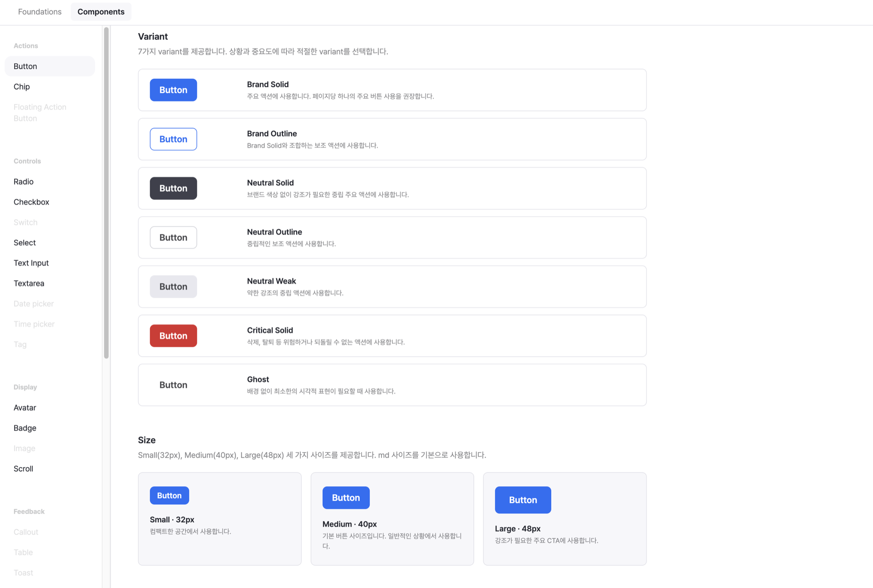This screenshot has width=873, height=588.
Task: Click the 'Critical Solid' title text
Action: (x=270, y=330)
